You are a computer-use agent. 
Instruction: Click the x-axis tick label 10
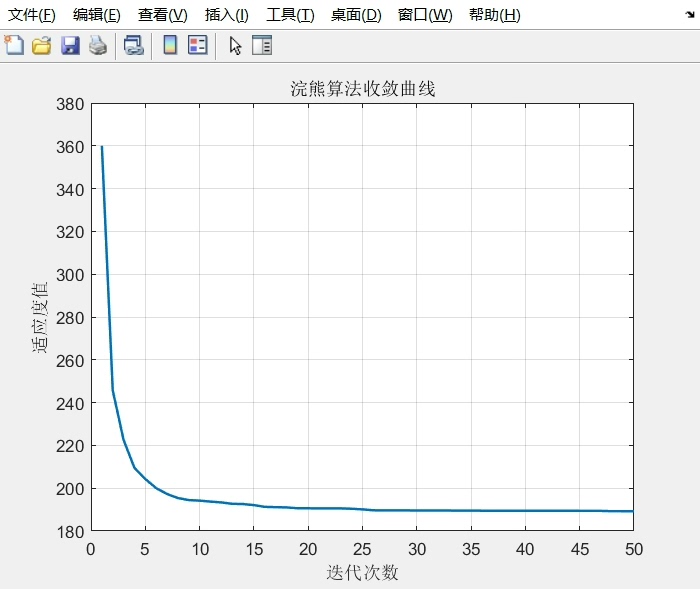coord(200,549)
